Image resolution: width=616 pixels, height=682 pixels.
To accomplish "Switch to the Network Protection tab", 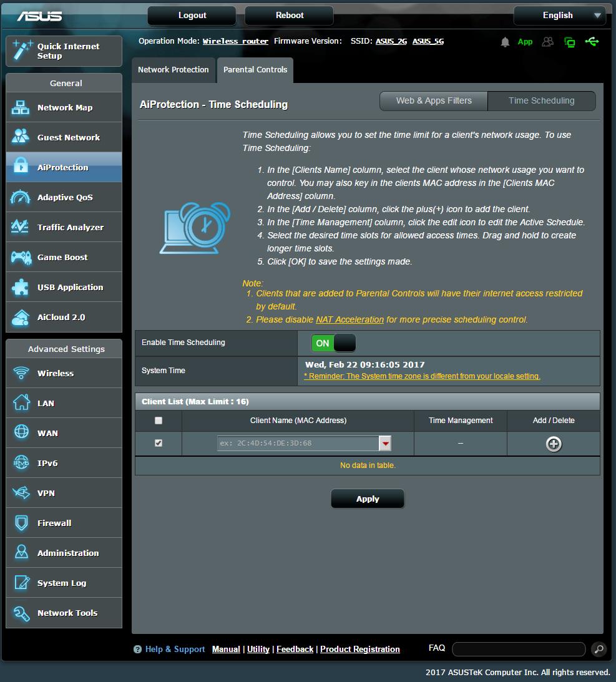I will click(173, 70).
